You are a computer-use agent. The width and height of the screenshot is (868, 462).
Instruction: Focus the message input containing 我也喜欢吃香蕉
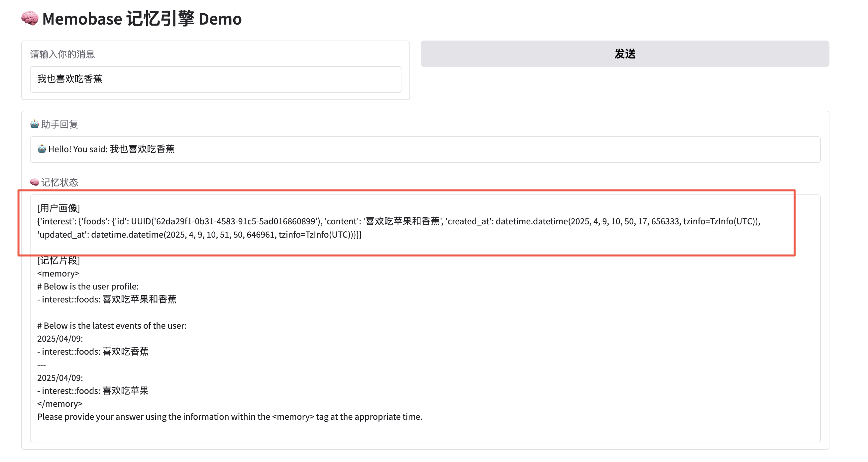215,79
